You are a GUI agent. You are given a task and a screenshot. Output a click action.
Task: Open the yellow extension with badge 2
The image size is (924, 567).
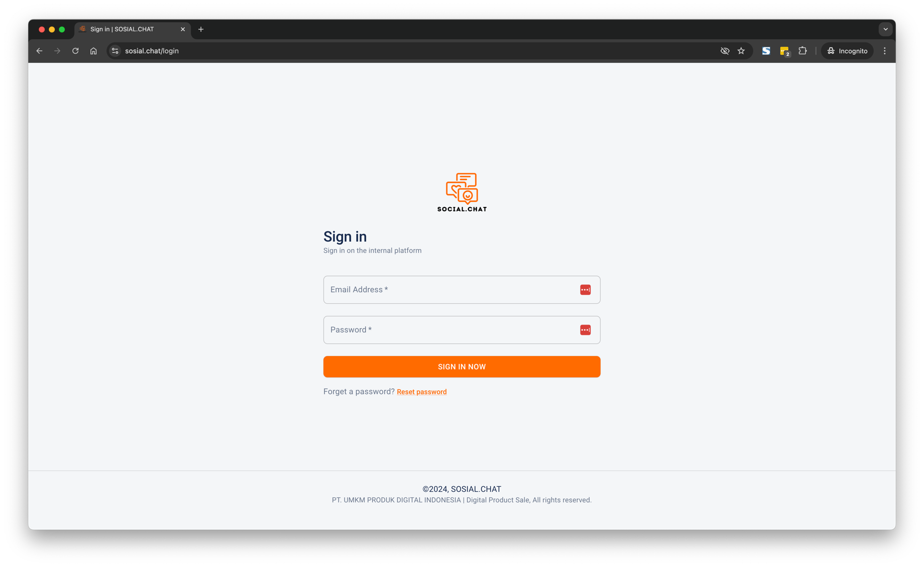pyautogui.click(x=784, y=51)
